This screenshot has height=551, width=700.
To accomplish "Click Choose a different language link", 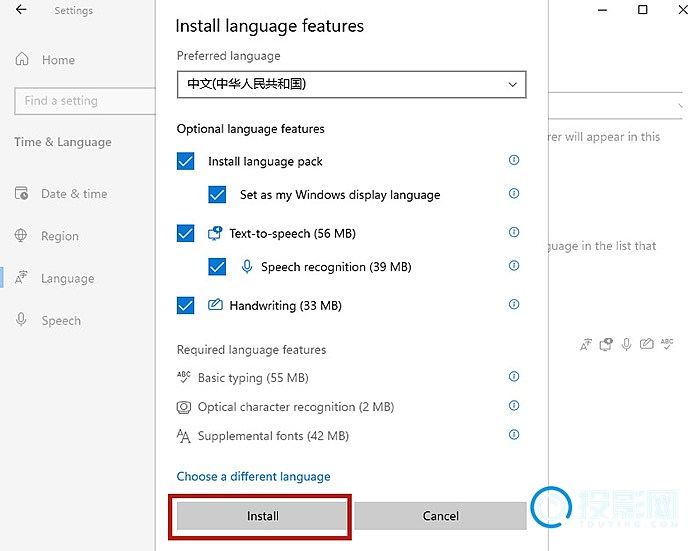I will point(253,477).
